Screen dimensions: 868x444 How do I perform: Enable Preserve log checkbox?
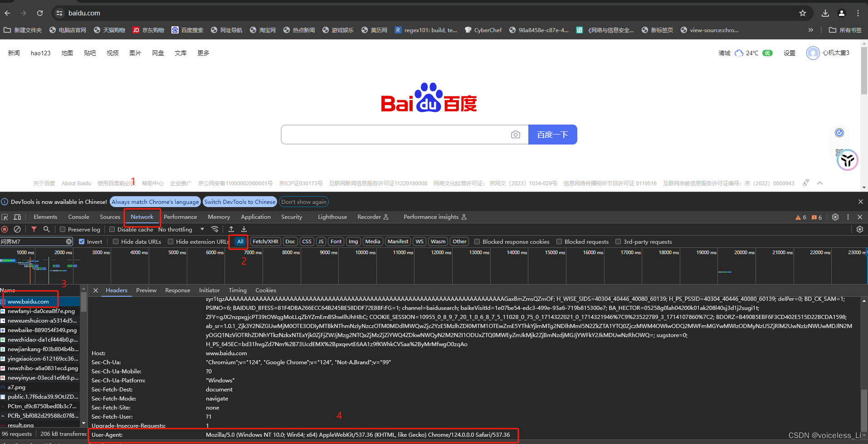63,229
